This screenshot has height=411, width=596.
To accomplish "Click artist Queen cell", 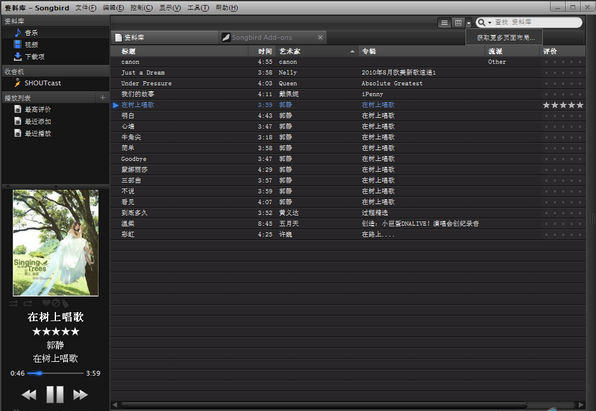I will pyautogui.click(x=288, y=83).
